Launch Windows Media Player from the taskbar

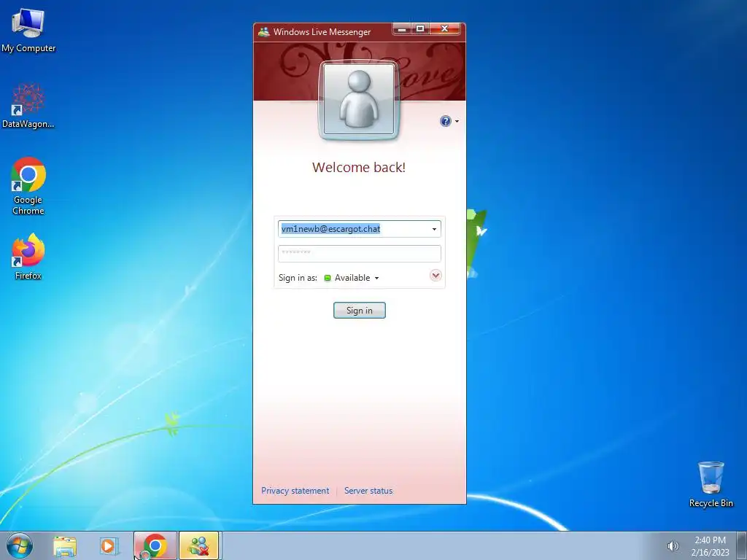tap(109, 545)
